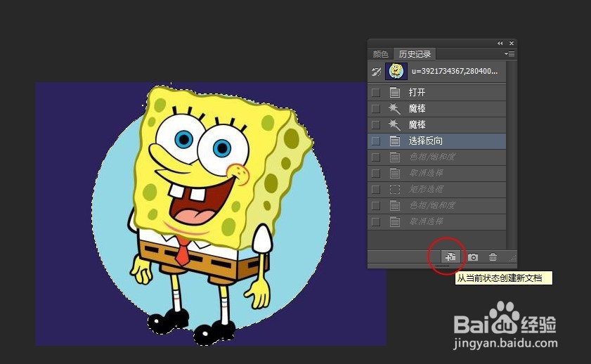Click the document icon of the 打开 state
This screenshot has width=591, height=364.
coord(395,92)
